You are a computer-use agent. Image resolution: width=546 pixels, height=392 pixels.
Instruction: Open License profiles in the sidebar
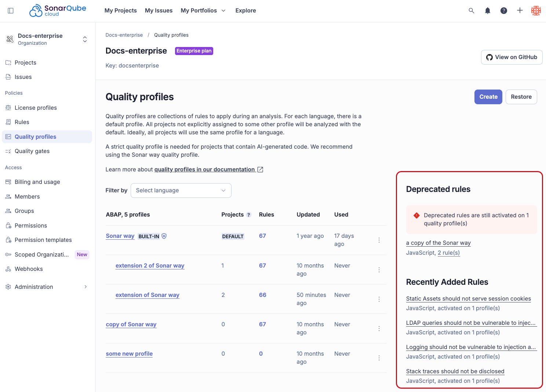47,108
